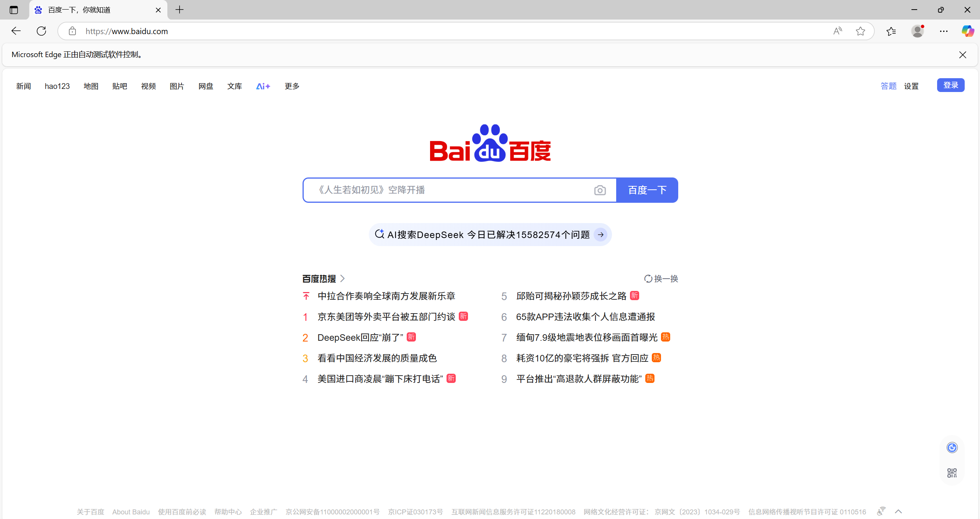Click the 登录 login button

(x=951, y=85)
